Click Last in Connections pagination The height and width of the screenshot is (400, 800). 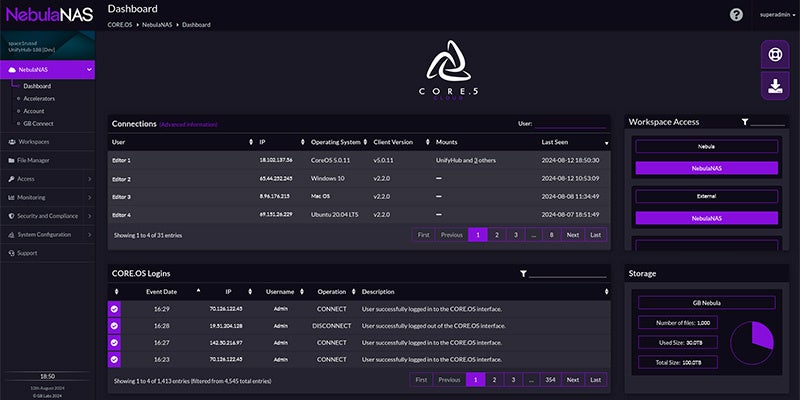(x=595, y=235)
